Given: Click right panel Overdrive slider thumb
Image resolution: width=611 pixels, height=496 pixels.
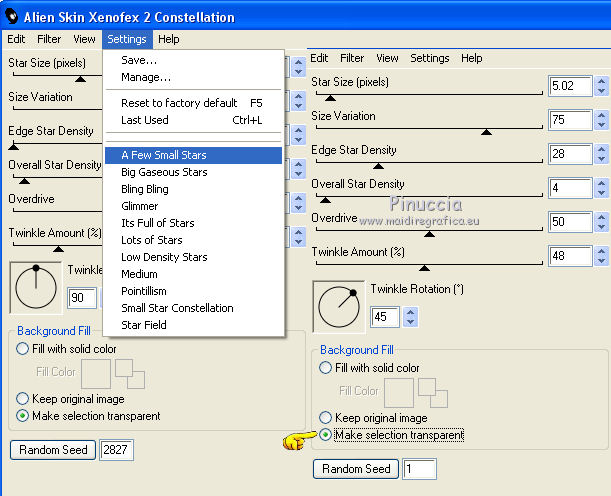Looking at the screenshot, I should pyautogui.click(x=429, y=234).
